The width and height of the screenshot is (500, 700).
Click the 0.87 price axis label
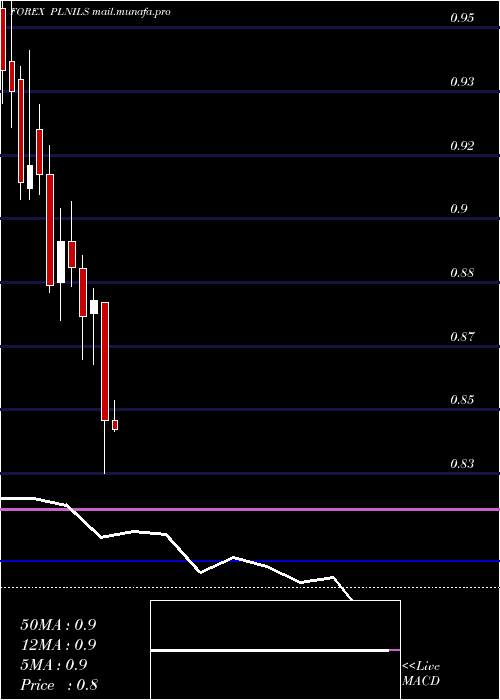[462, 337]
